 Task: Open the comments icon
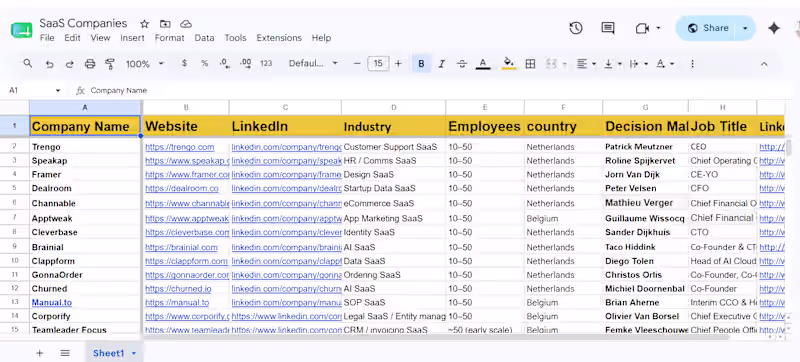pyautogui.click(x=608, y=28)
